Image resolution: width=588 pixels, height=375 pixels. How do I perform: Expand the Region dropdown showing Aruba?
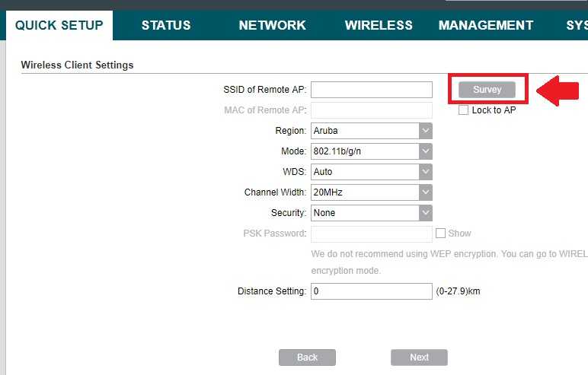pos(372,131)
